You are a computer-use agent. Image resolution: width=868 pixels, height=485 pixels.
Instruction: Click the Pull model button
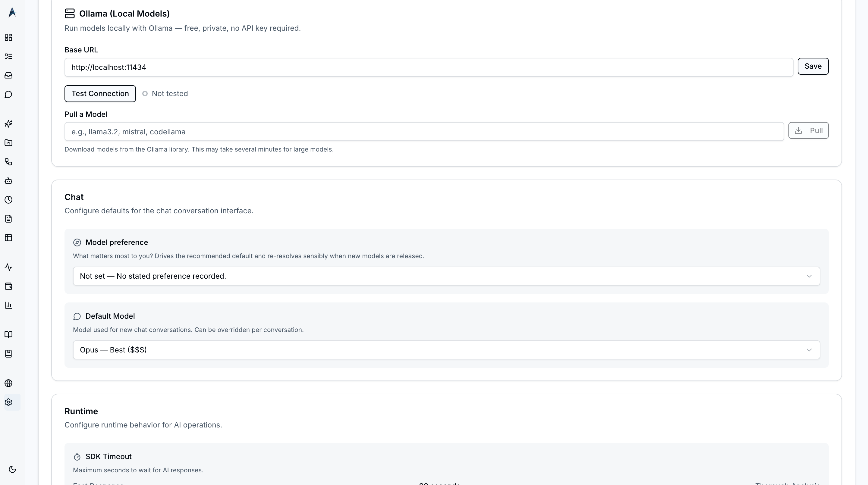coord(808,130)
